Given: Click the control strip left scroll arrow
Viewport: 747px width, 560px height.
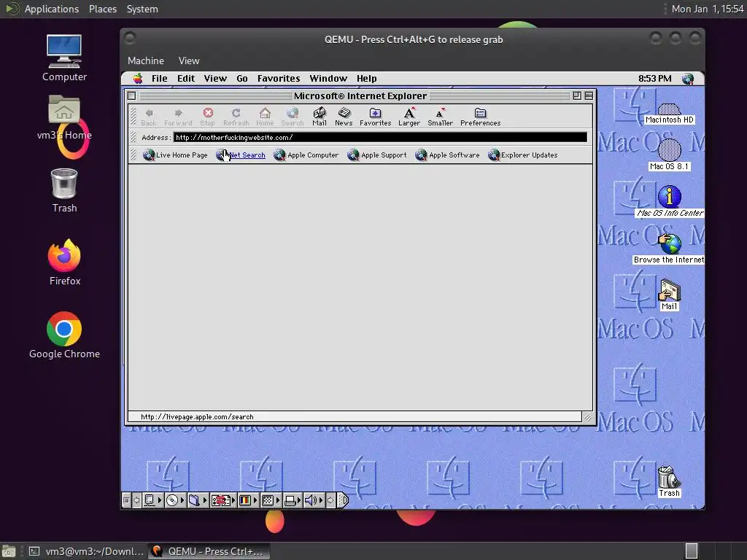Looking at the screenshot, I should point(136,500).
